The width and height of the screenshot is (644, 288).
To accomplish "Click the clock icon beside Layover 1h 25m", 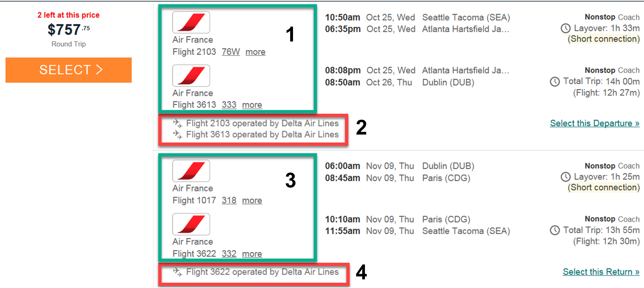I will pyautogui.click(x=565, y=177).
